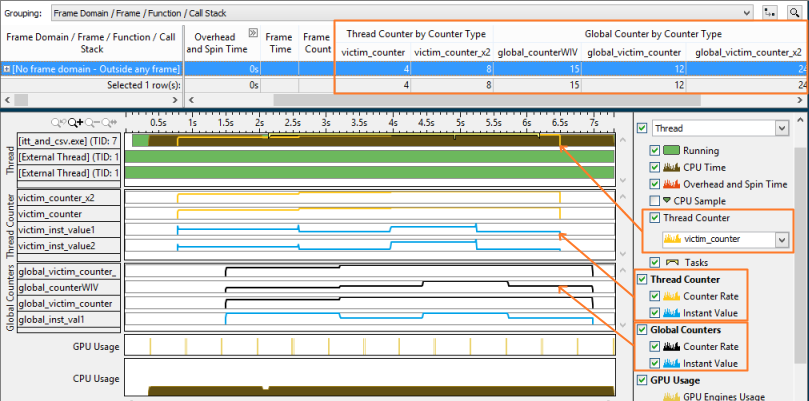Toggle the GPU Usage section checkbox
Image resolution: width=809 pixels, height=401 pixels.
(x=642, y=380)
